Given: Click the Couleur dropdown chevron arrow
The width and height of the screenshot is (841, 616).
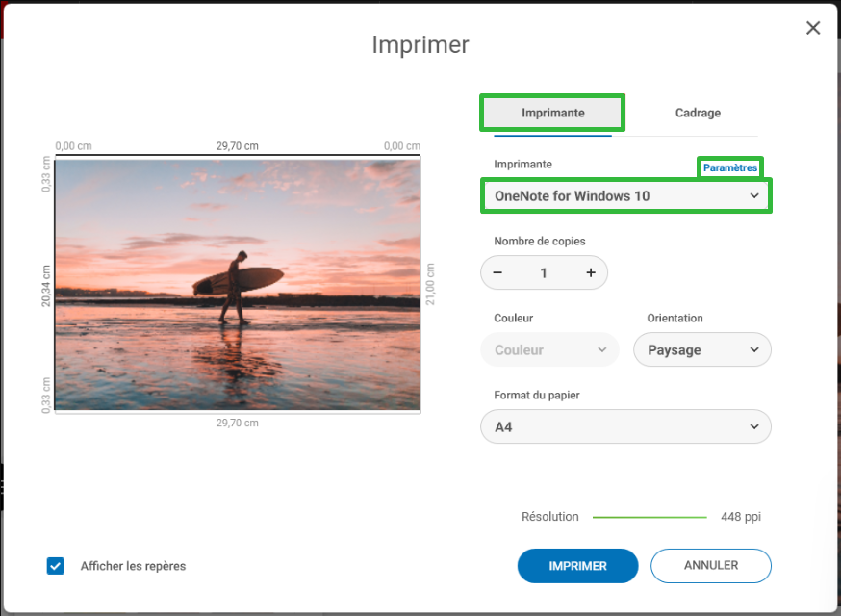Looking at the screenshot, I should tap(601, 349).
